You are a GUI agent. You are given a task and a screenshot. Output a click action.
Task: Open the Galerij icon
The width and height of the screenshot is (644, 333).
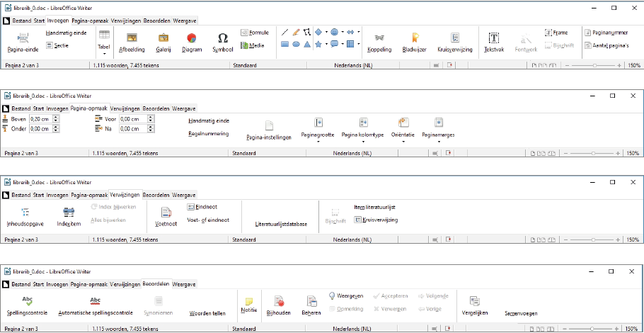click(x=163, y=41)
